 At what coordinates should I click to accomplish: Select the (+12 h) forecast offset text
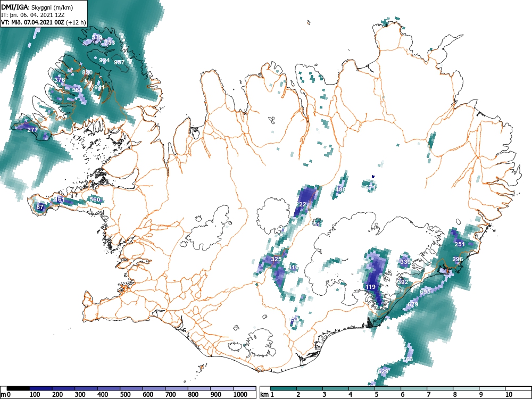[x=76, y=22]
